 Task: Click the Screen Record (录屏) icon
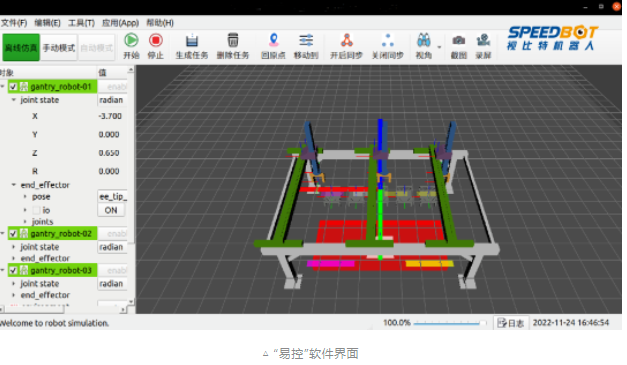pos(483,40)
